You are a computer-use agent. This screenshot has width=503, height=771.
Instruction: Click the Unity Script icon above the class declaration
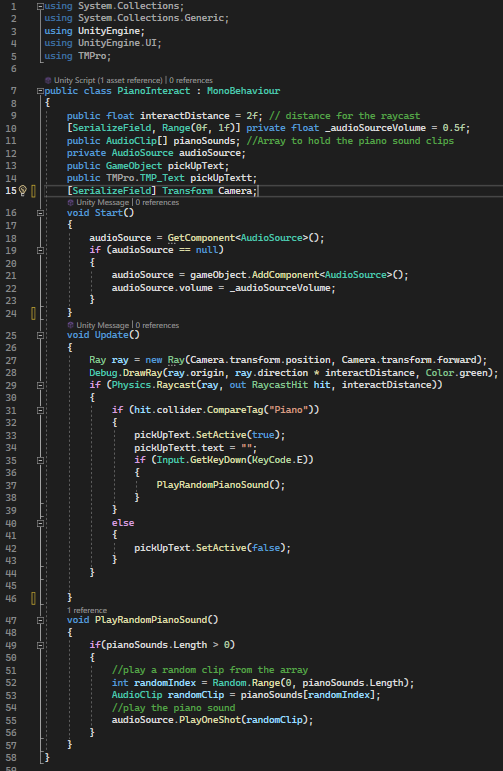48,80
